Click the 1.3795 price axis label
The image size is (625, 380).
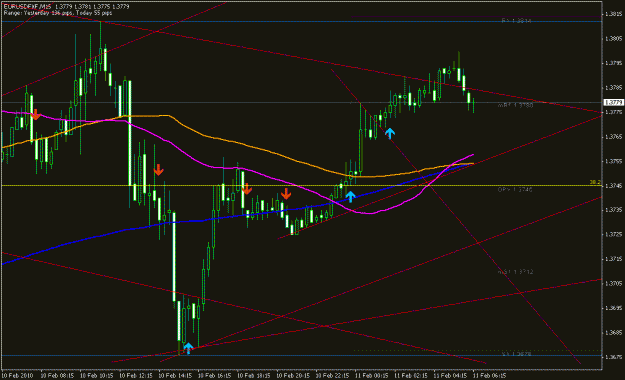[x=614, y=63]
